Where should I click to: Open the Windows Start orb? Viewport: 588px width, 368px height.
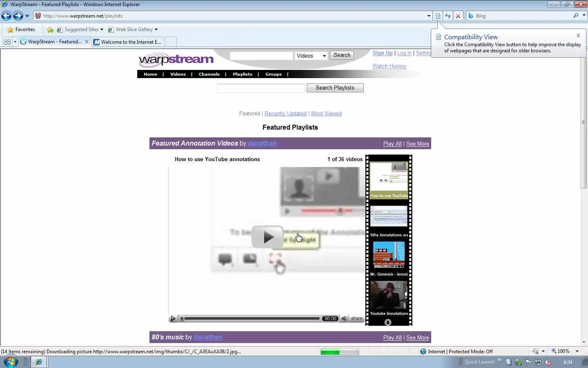click(11, 361)
